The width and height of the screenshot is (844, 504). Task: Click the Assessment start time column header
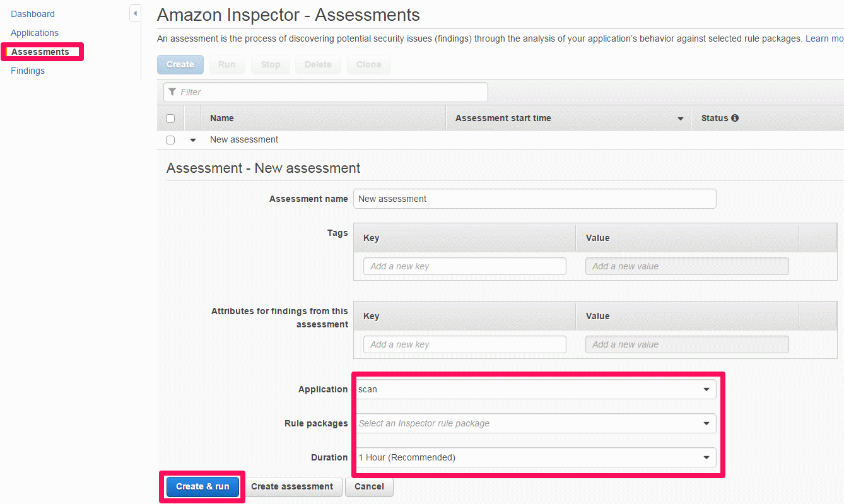coord(569,118)
